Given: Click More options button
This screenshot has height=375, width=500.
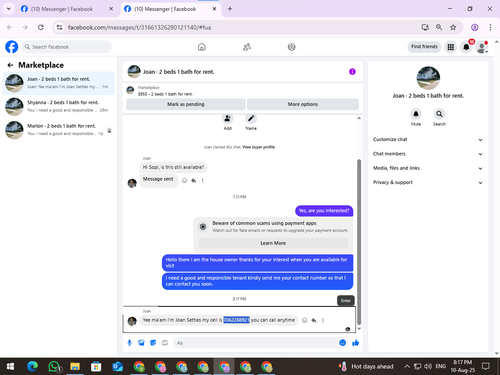Looking at the screenshot, I should [303, 104].
